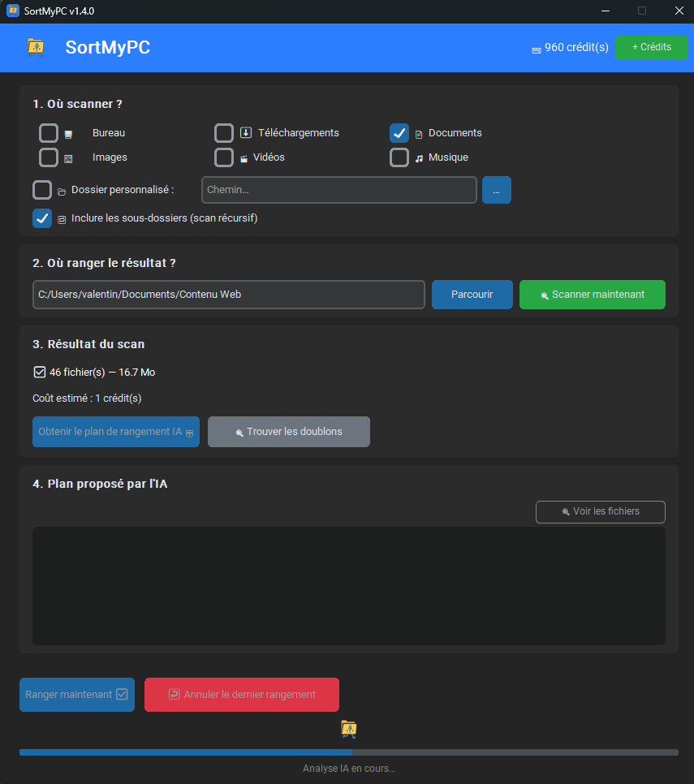Click inside the empty AI plan text area
This screenshot has height=784, width=694.
tap(349, 586)
